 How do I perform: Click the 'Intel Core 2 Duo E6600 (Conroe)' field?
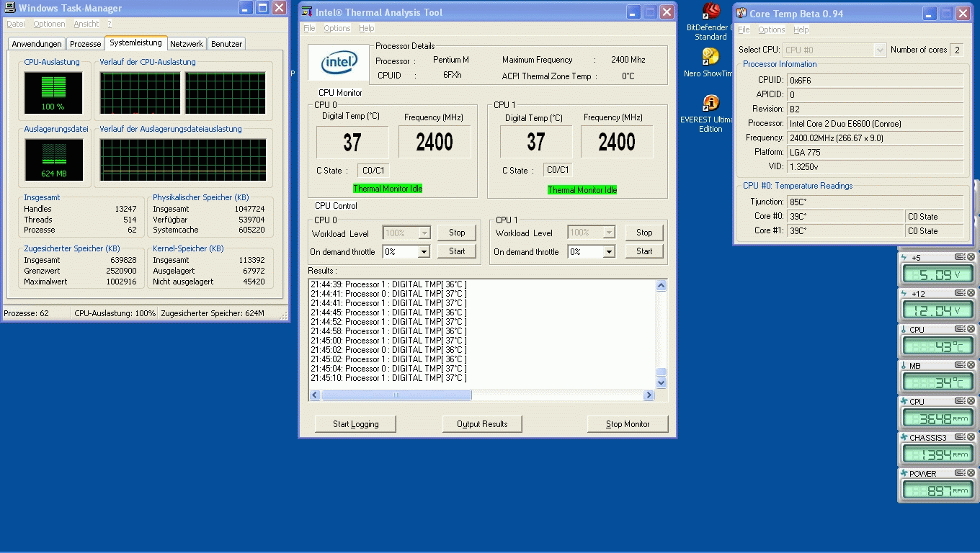point(875,123)
